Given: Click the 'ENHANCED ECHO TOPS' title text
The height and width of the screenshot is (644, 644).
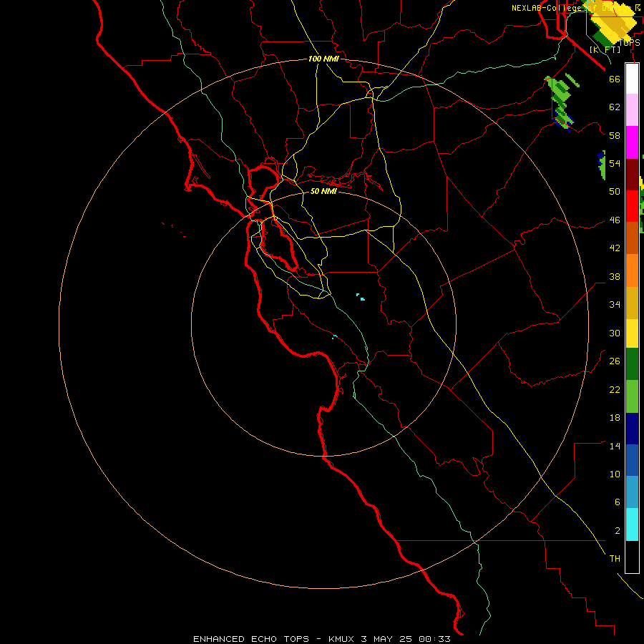Looking at the screenshot, I should (x=251, y=639).
